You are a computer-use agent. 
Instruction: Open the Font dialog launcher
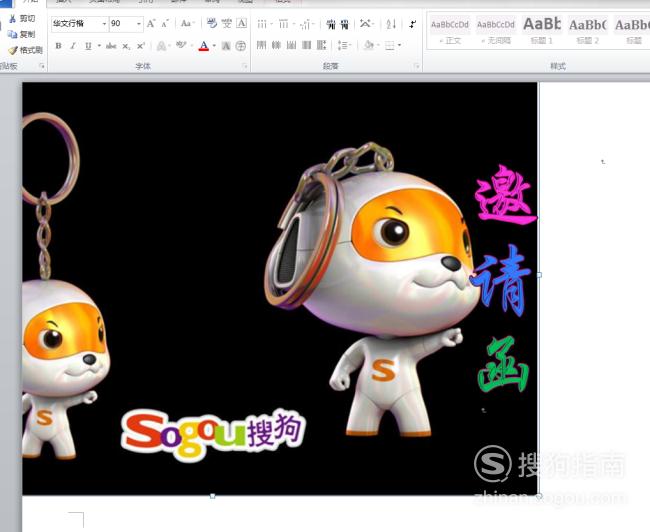click(245, 66)
